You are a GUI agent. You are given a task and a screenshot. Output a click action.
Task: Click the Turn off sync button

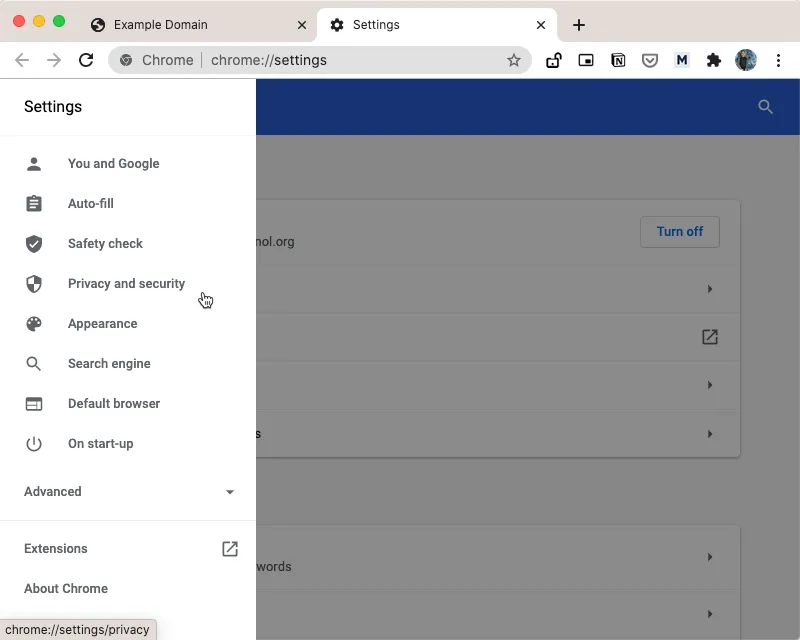[680, 231]
